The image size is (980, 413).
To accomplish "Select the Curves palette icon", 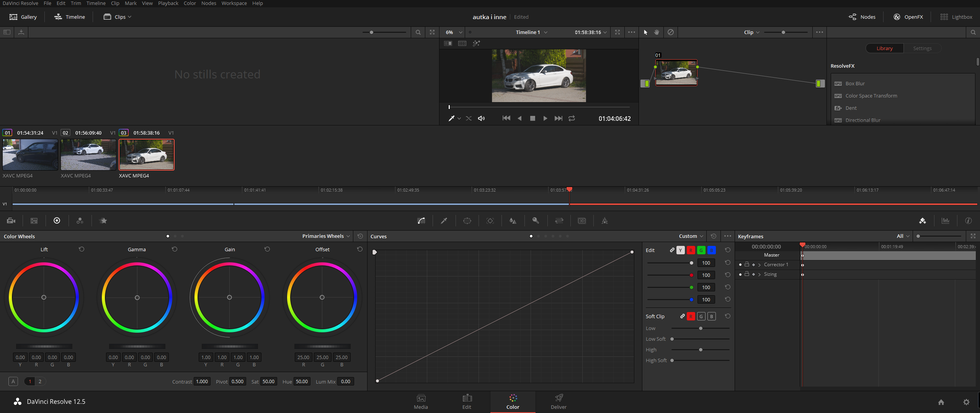I will [421, 221].
